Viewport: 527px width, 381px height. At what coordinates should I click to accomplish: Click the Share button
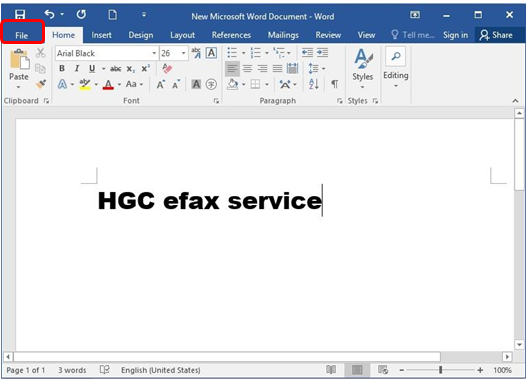pos(496,35)
